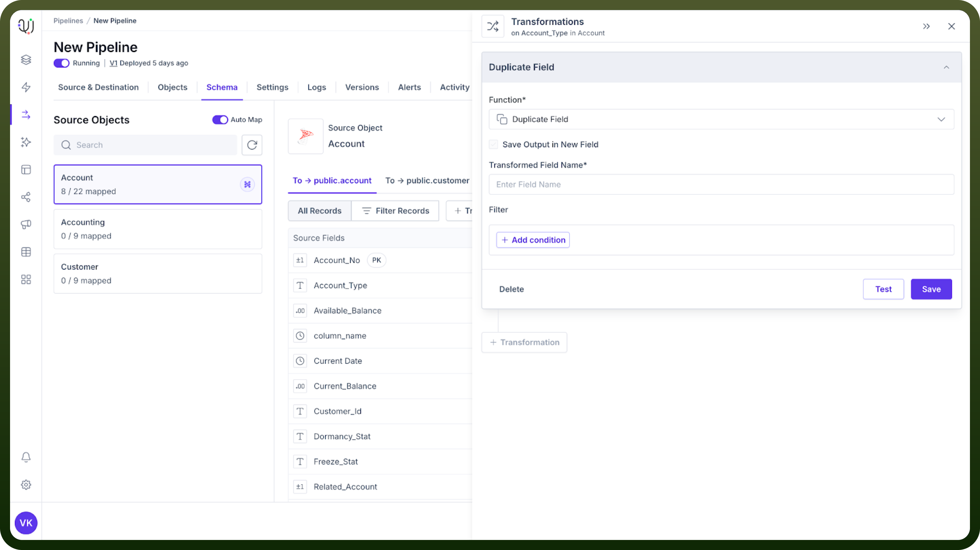Select the Accounting source object card

pyautogui.click(x=158, y=229)
